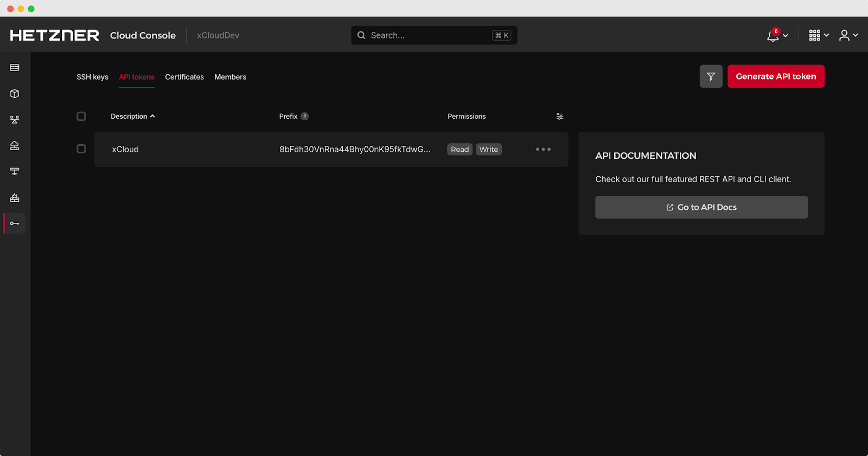Open the Servers section in sidebar
The image size is (868, 456).
pyautogui.click(x=15, y=68)
